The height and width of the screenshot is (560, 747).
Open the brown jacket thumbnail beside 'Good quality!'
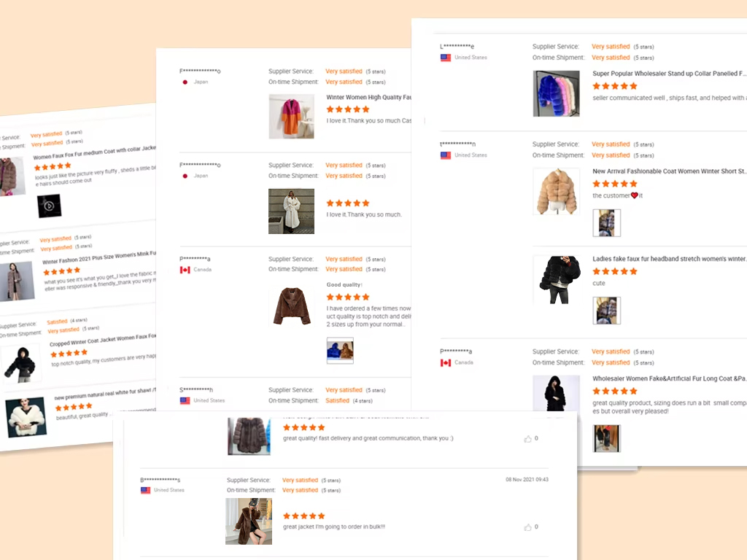(x=291, y=306)
